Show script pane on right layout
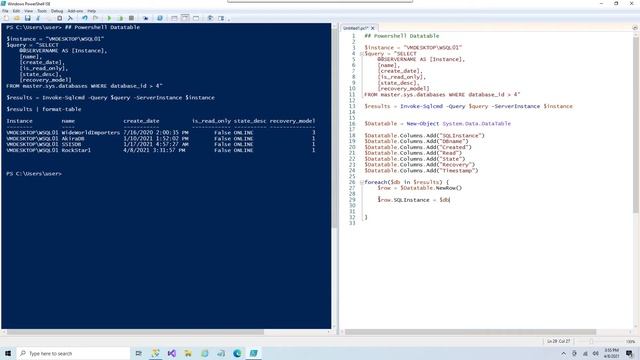This screenshot has width=640, height=360. click(185, 18)
